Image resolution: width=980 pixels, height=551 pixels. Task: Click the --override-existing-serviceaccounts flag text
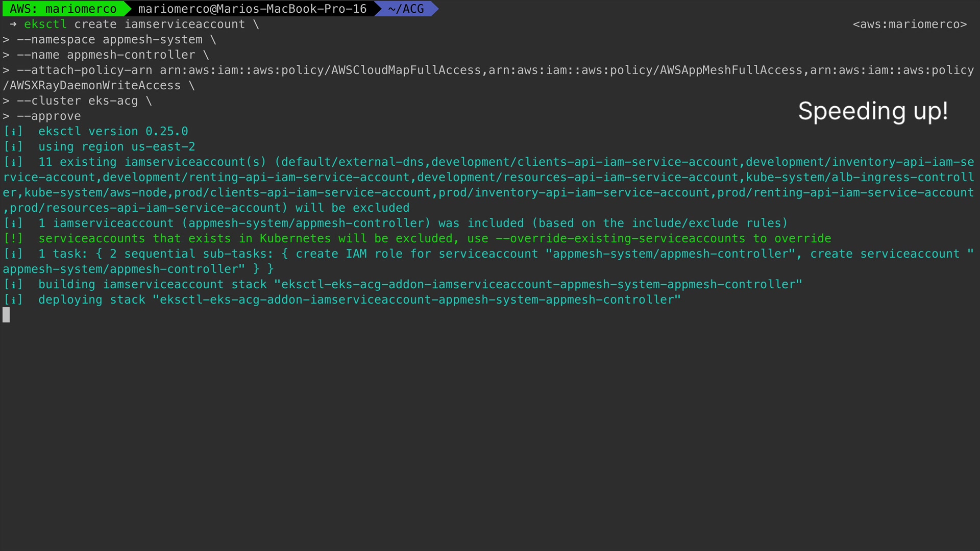pos(620,238)
